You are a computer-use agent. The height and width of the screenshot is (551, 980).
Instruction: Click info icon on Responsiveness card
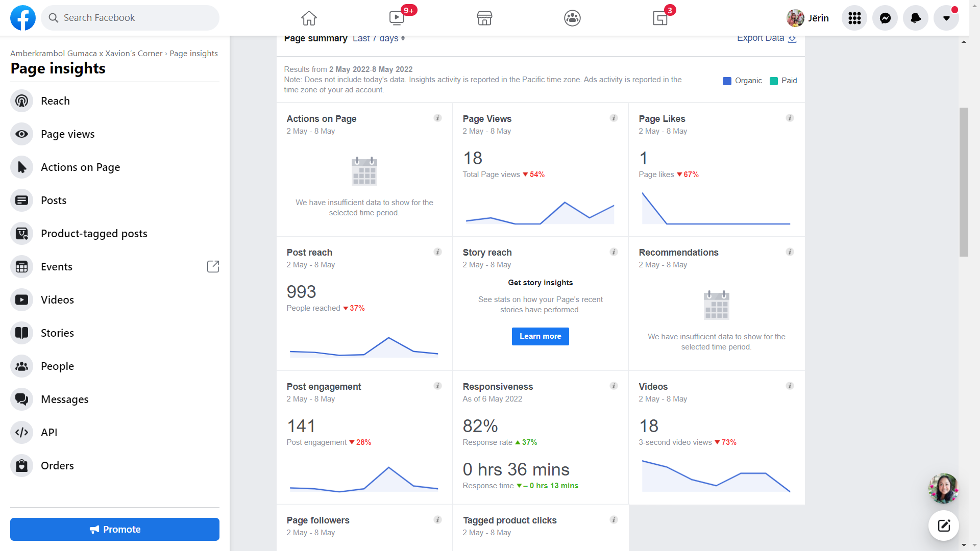click(x=614, y=386)
